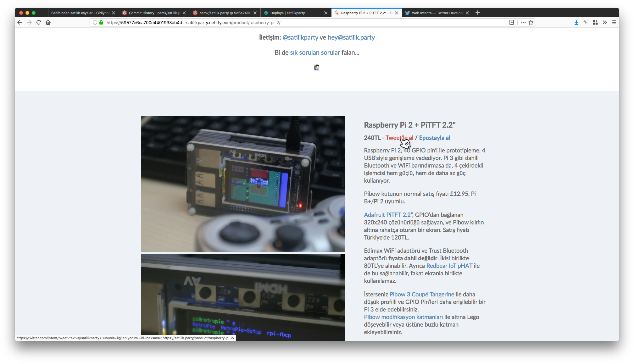Open Pibow modifikasyon katmanları link
Viewport: 634px width, 364px height.
point(403,317)
